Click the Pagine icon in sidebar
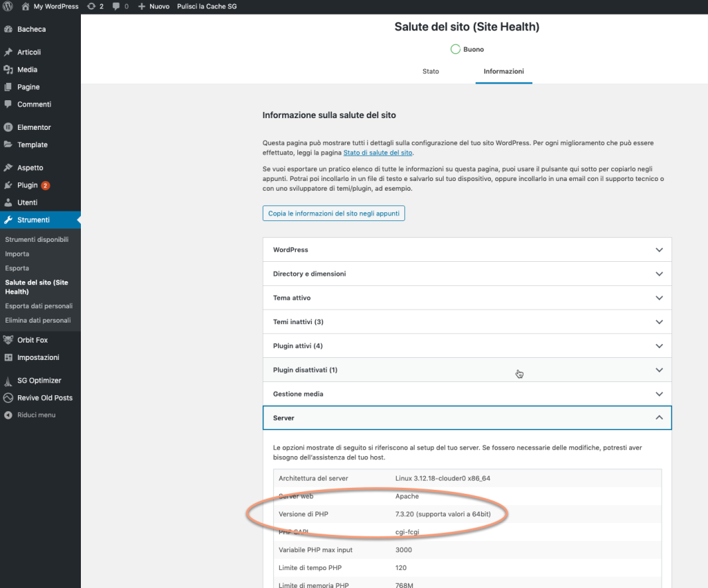 [x=8, y=86]
